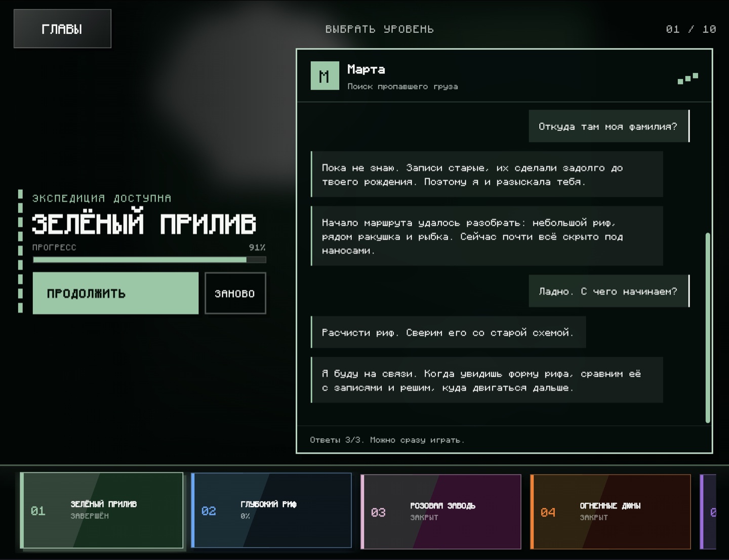
Task: Select level 01 Зелёный Прилив card
Action: (102, 510)
